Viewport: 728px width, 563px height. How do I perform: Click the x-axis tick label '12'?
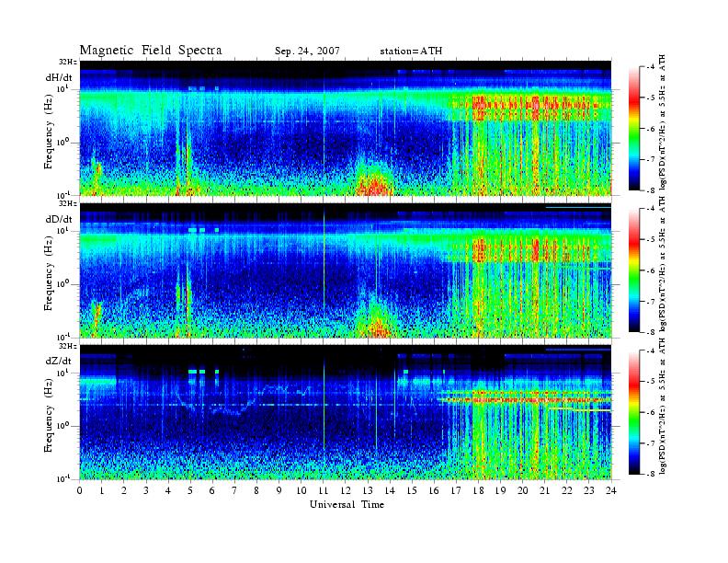pyautogui.click(x=346, y=490)
